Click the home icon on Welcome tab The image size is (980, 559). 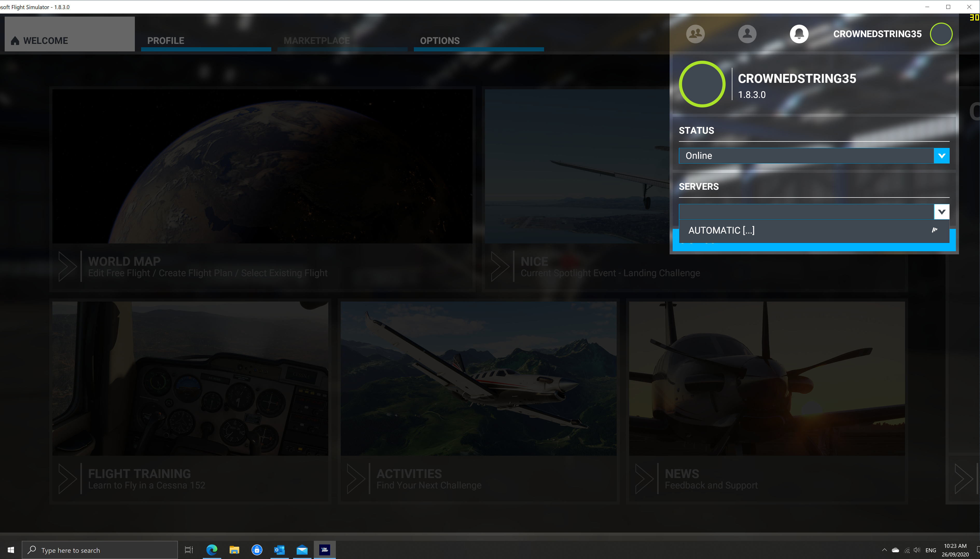pos(15,41)
